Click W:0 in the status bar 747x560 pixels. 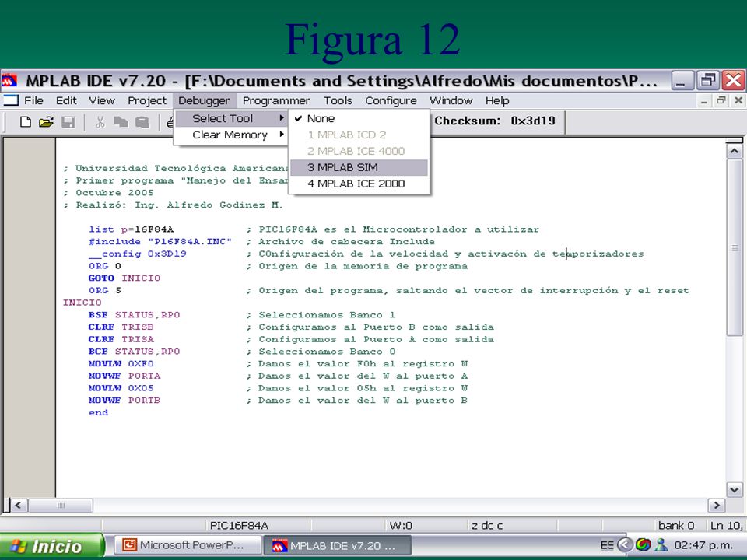pyautogui.click(x=401, y=525)
